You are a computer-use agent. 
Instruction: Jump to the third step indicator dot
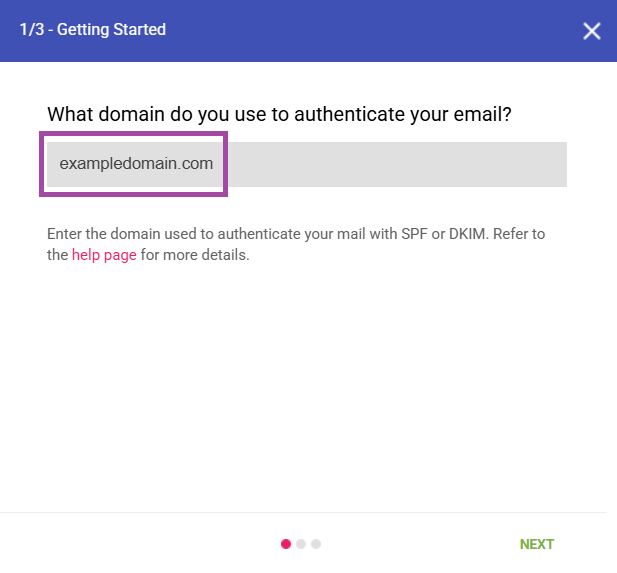[316, 544]
